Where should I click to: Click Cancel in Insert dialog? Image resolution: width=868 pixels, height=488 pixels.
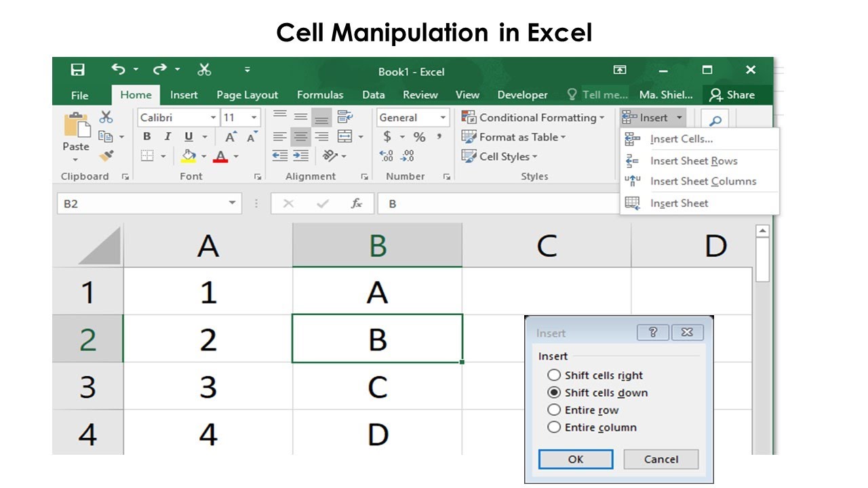[x=661, y=459]
